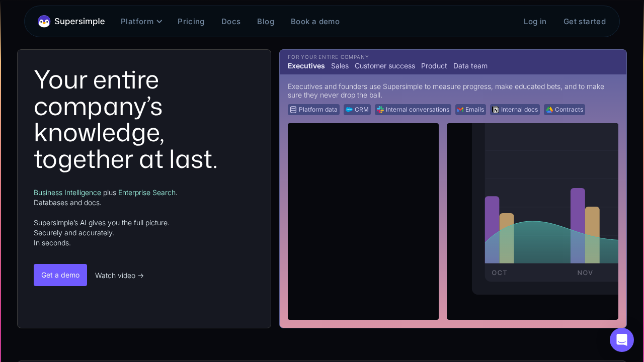644x362 pixels.
Task: Click the Notion icon on Internal docs
Action: [496, 110]
